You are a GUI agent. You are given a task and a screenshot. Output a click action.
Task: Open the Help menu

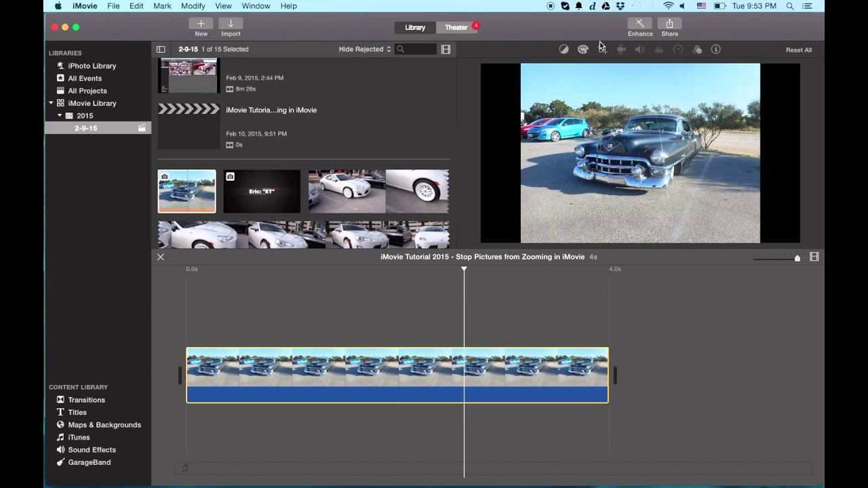[289, 6]
